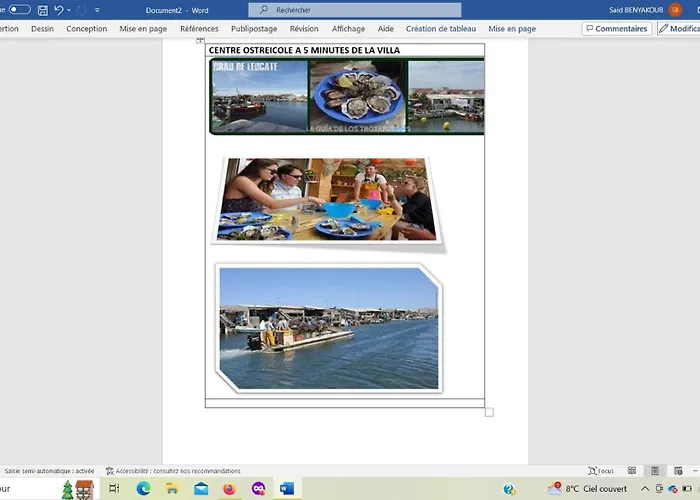Open Microsoft Edge from the taskbar

(143, 489)
